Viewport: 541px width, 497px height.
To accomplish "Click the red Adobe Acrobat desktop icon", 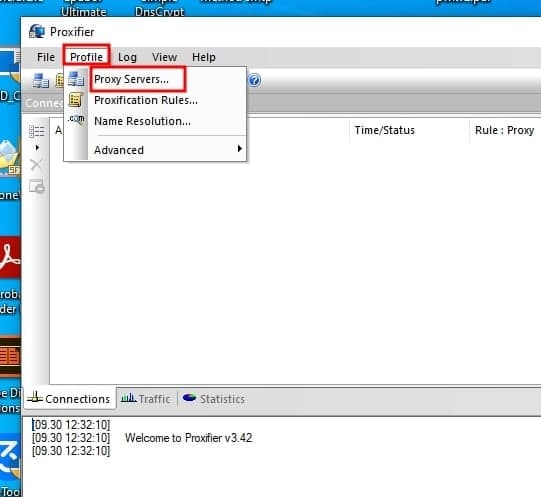I will coord(10,257).
